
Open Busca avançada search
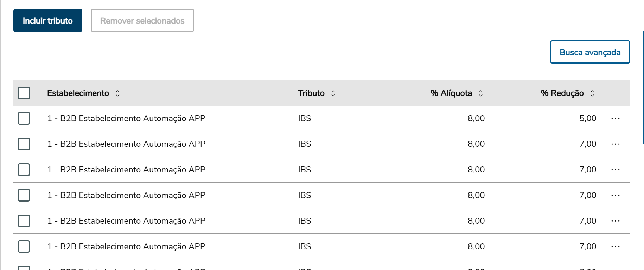click(590, 52)
